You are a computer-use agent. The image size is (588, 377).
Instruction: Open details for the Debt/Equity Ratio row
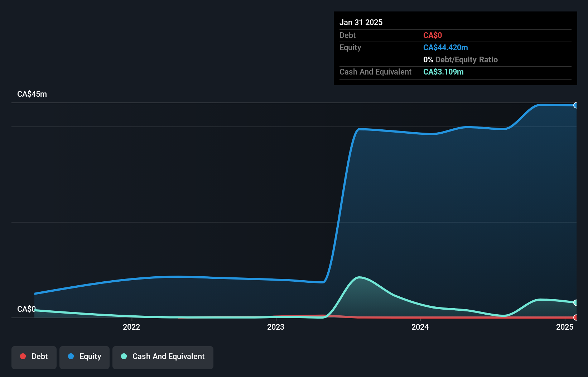[461, 59]
